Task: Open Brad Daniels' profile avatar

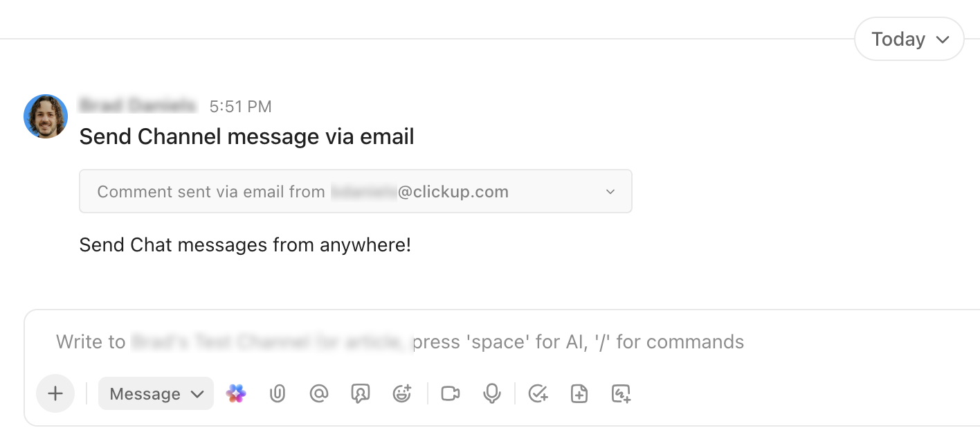Action: pos(46,116)
